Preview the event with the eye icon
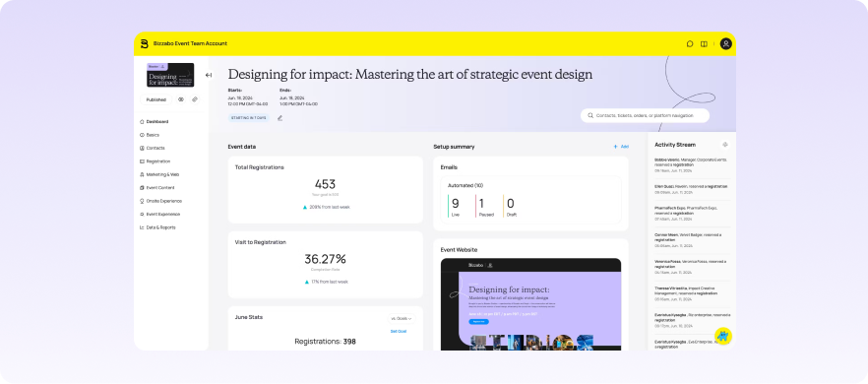 coord(181,99)
